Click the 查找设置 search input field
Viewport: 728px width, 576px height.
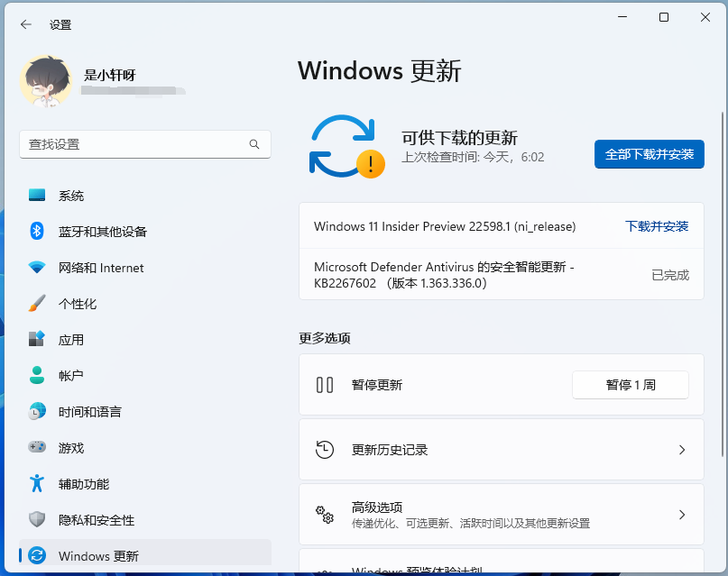pos(145,144)
